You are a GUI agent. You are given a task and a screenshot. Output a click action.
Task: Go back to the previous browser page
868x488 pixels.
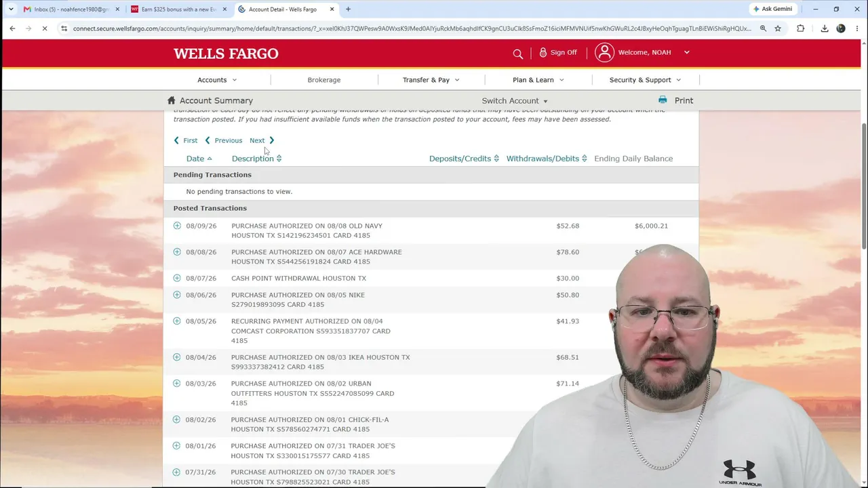[12, 28]
